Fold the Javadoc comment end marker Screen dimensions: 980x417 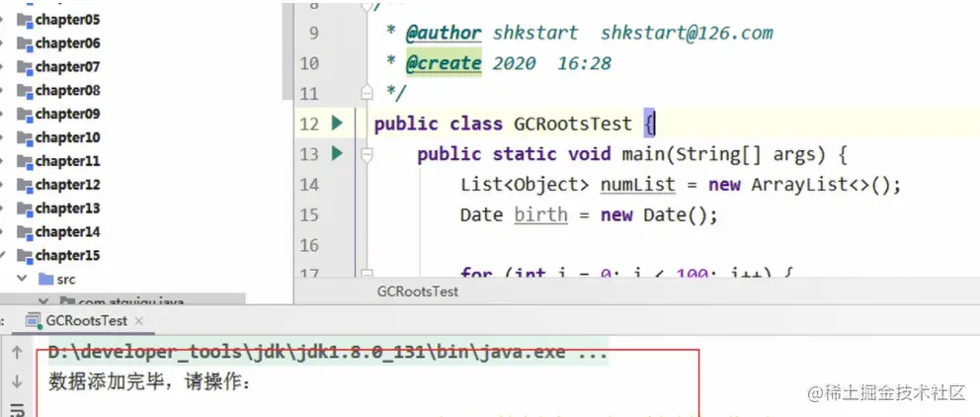pos(367,93)
